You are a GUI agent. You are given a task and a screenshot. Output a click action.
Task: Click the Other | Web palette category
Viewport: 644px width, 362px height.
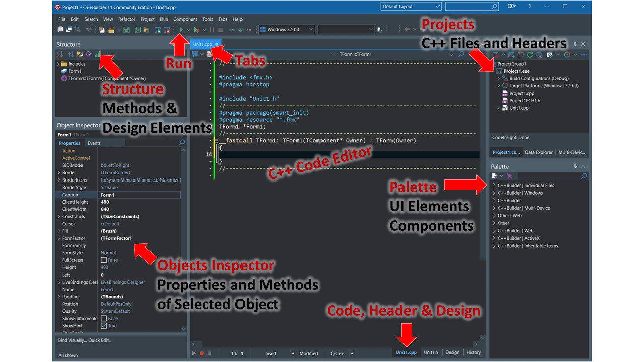(x=510, y=215)
